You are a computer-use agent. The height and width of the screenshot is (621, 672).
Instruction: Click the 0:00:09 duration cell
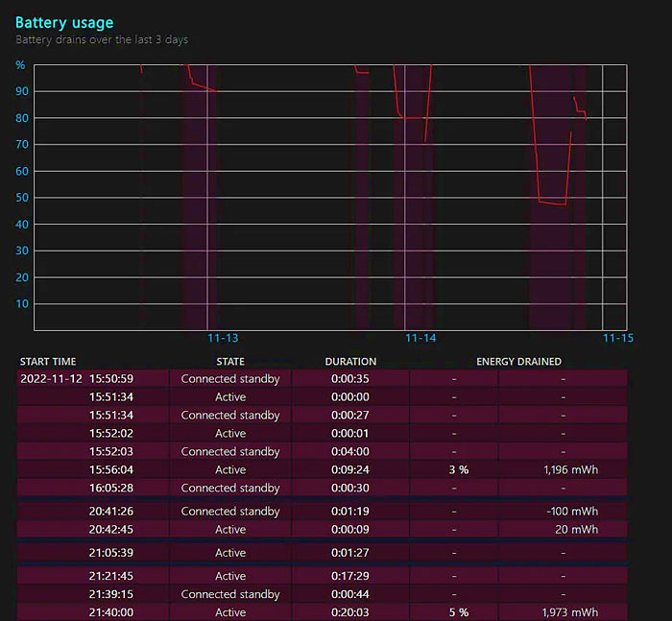click(x=350, y=529)
